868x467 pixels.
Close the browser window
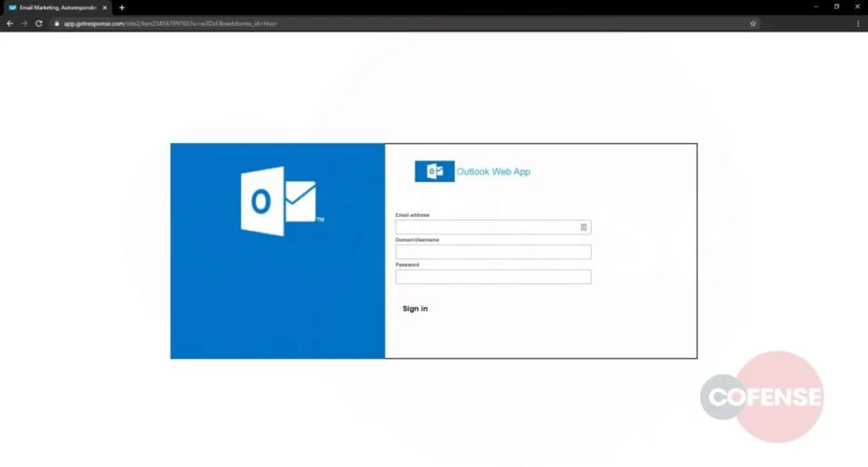pyautogui.click(x=857, y=7)
